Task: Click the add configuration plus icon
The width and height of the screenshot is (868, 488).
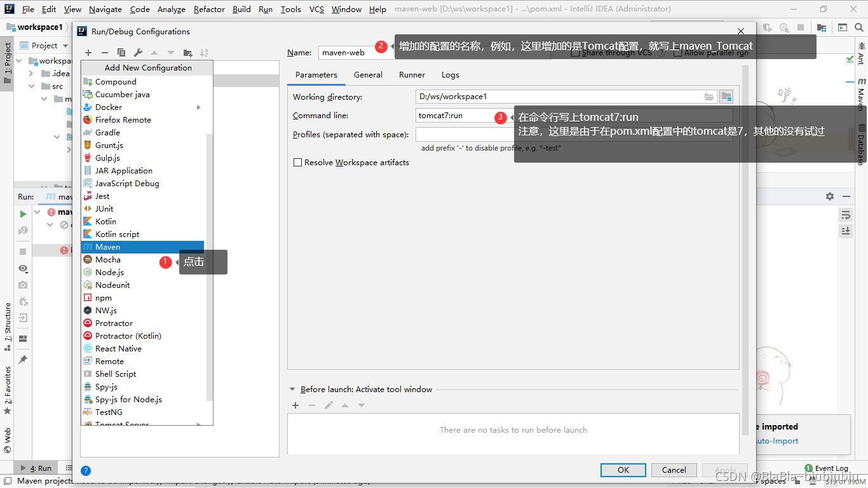Action: (88, 53)
